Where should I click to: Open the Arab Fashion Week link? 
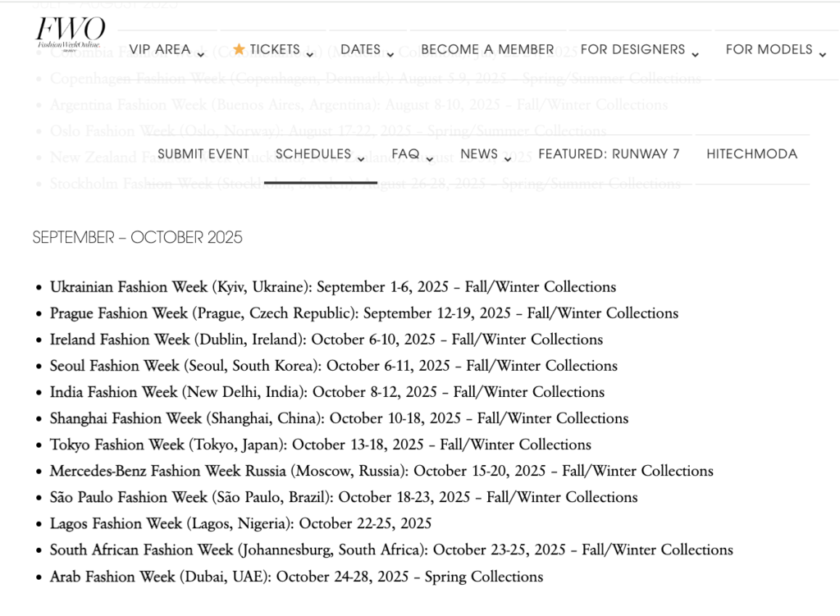tap(112, 576)
